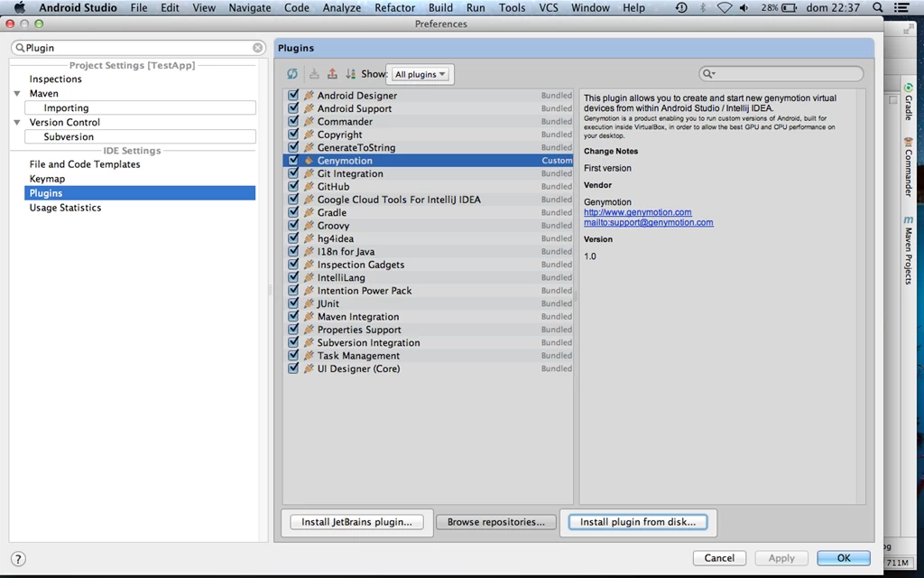Select Subversion under Version Control
Viewport: 924px width, 578px height.
(140, 137)
